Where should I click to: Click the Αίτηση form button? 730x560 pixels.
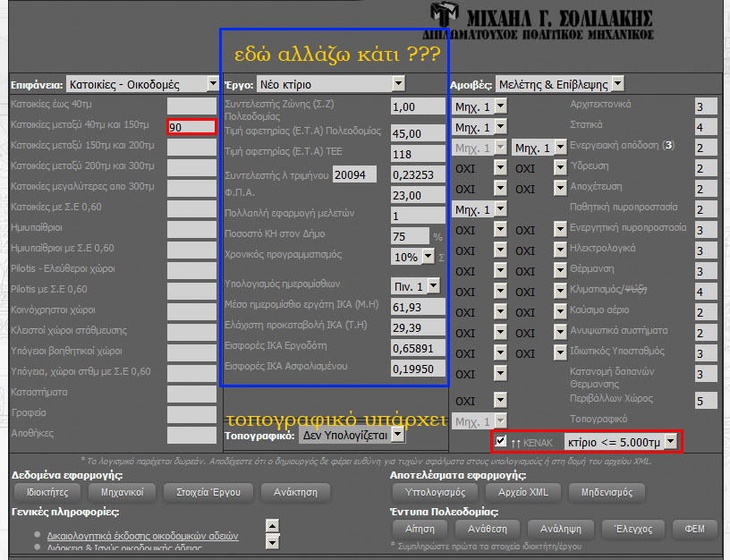pos(420,529)
